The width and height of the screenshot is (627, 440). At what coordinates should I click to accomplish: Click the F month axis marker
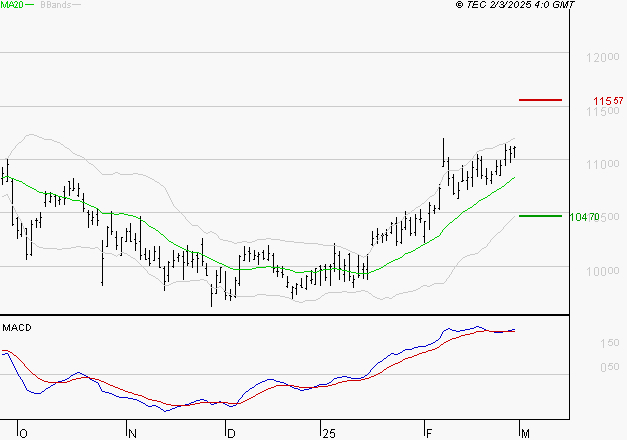coord(429,434)
